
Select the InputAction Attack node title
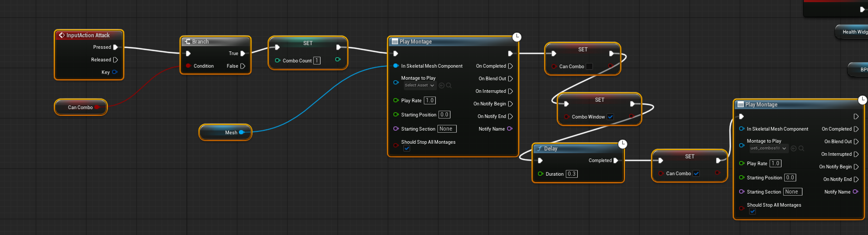pos(88,35)
